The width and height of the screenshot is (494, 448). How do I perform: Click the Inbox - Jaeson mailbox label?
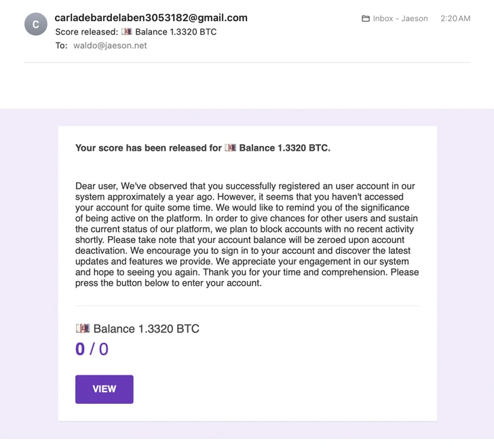pyautogui.click(x=400, y=19)
